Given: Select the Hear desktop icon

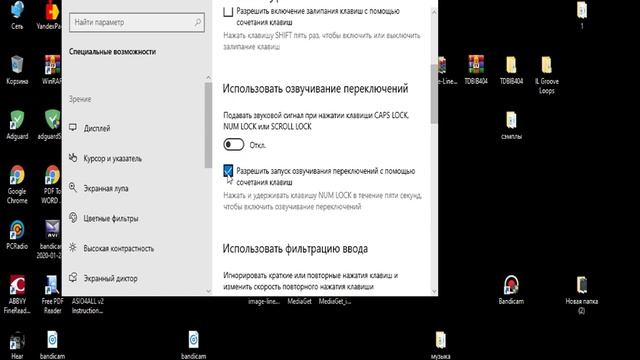Looking at the screenshot, I should [x=17, y=345].
